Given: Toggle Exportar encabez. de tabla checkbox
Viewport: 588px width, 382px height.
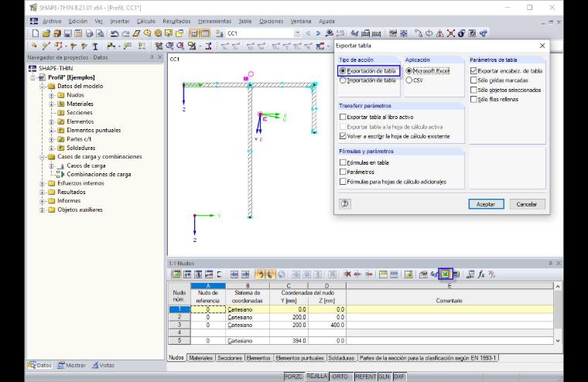Looking at the screenshot, I should [x=473, y=71].
